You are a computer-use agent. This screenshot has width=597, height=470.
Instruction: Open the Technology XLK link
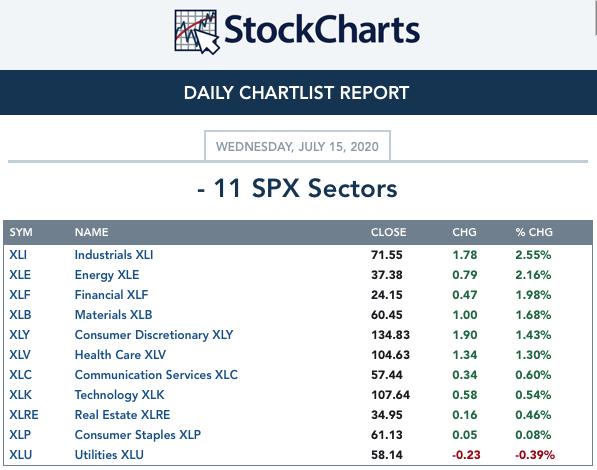(x=120, y=395)
